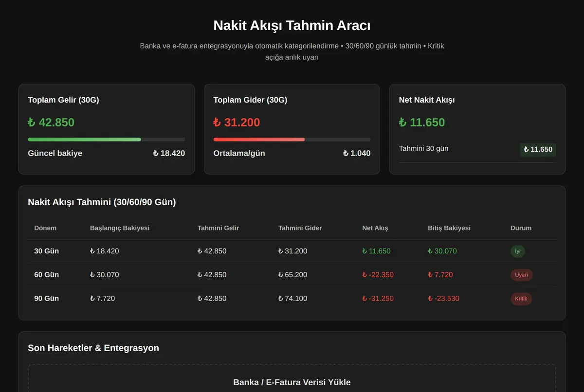Click the "Kritik" status badge

[x=521, y=299]
